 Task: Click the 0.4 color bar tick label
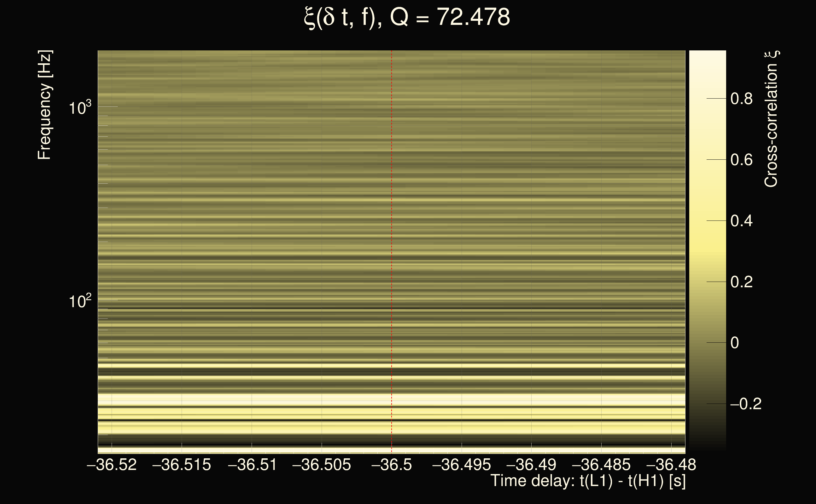pyautogui.click(x=741, y=221)
